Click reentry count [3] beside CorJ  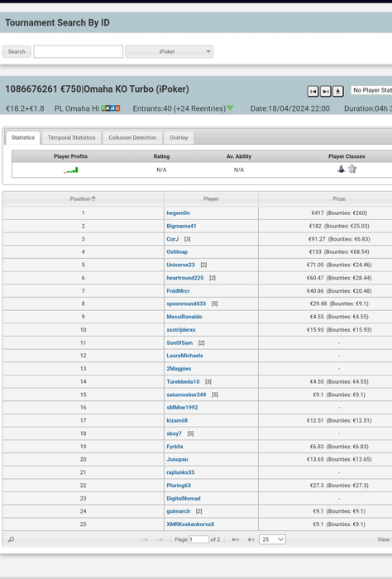(188, 239)
